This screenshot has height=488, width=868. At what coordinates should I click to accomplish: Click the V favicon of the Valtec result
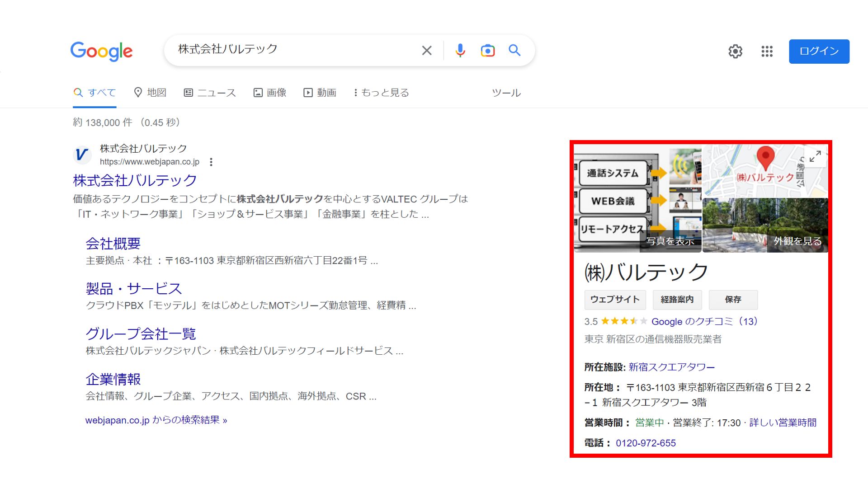point(82,155)
